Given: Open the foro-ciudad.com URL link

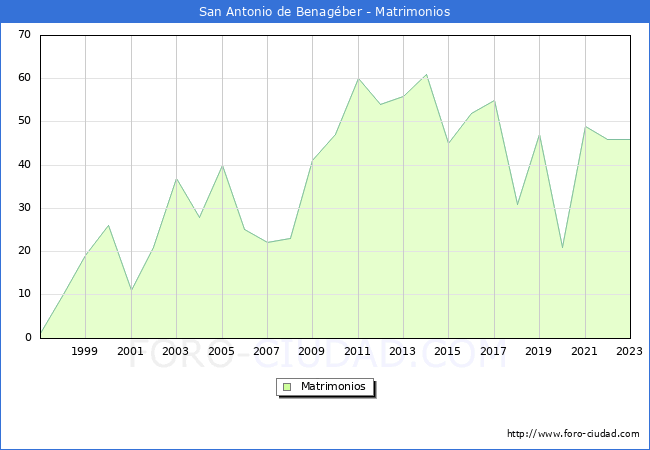Looking at the screenshot, I should coord(573,434).
